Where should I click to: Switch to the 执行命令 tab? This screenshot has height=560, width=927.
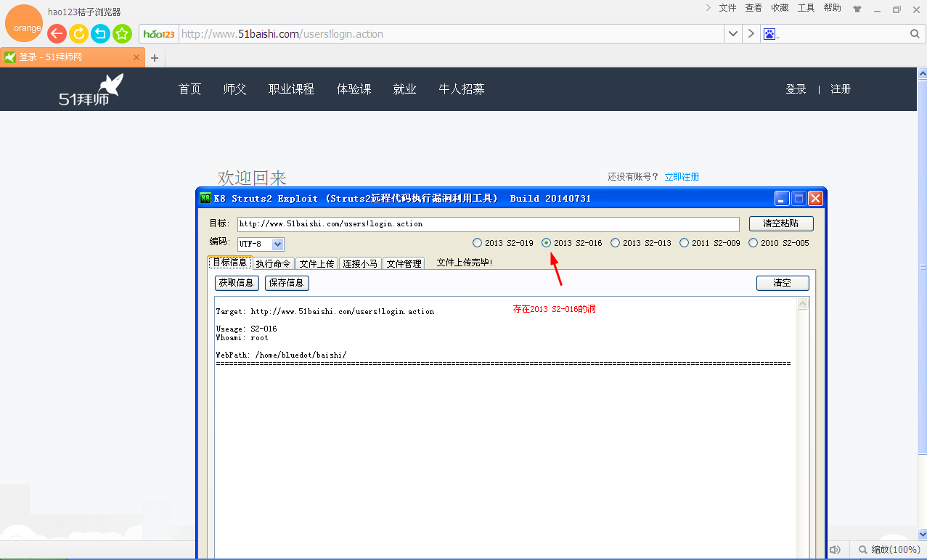click(273, 263)
